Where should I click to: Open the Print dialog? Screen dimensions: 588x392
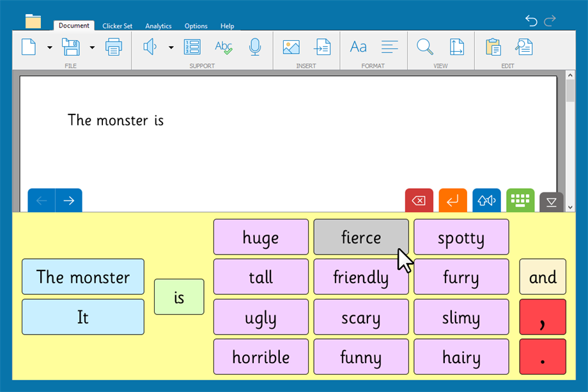[x=114, y=47]
